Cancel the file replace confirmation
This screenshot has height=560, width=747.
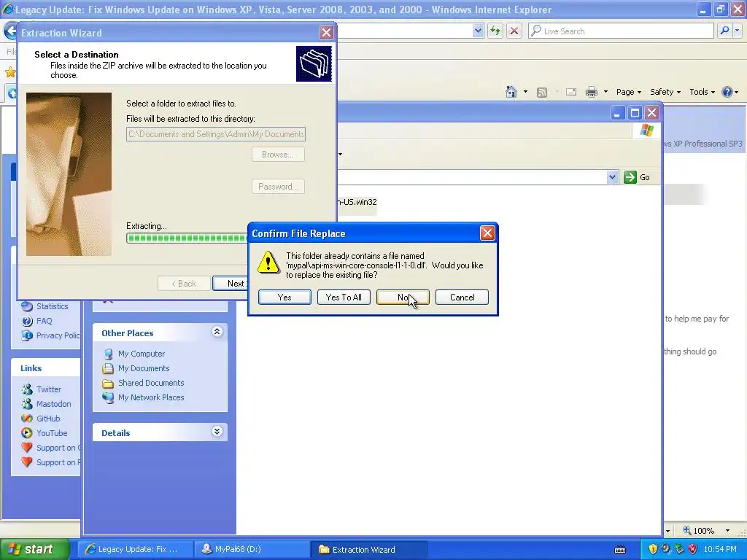click(x=462, y=297)
